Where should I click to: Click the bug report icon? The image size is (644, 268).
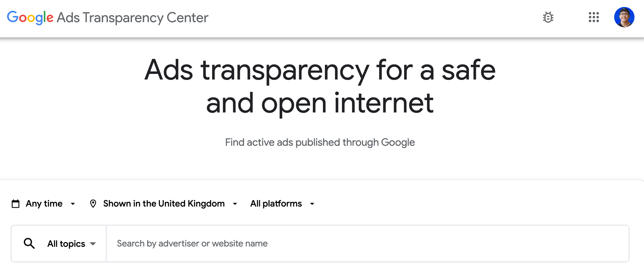click(x=548, y=17)
